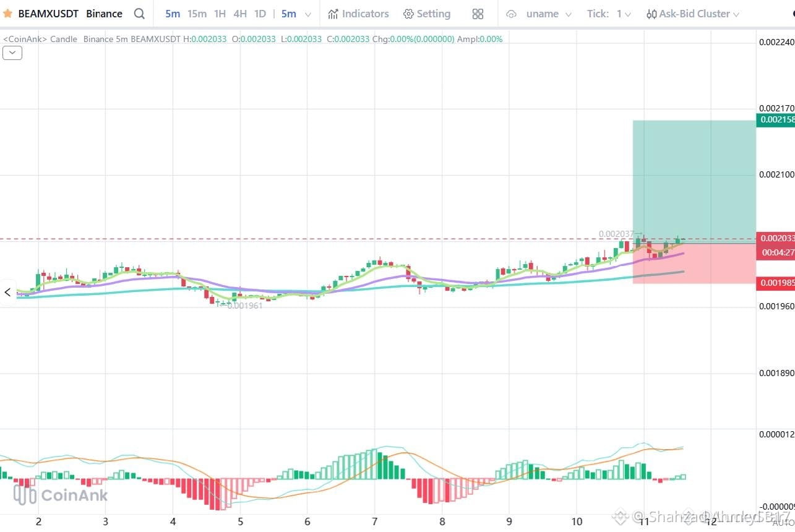Viewport: 795px width, 532px height.
Task: Click the 0.002033 current price label
Action: [x=776, y=238]
